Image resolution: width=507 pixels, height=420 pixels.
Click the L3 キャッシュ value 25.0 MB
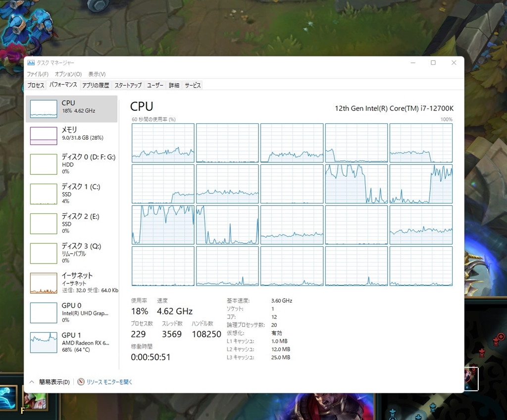[281, 357]
